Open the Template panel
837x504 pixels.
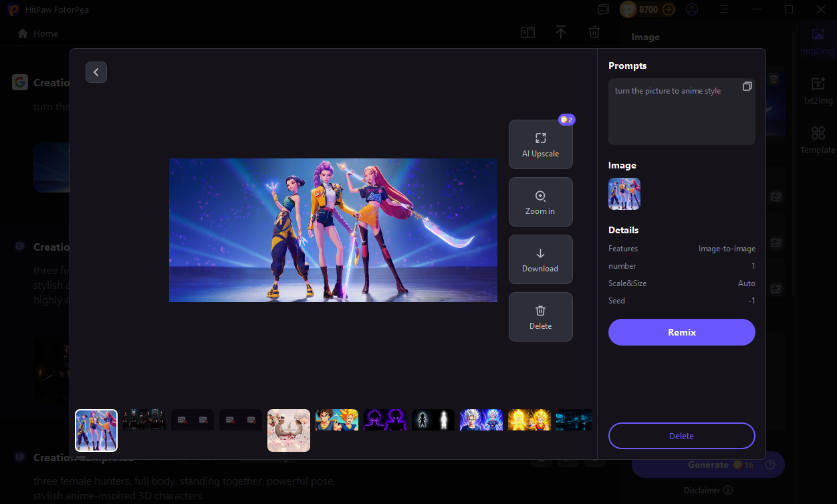(817, 140)
